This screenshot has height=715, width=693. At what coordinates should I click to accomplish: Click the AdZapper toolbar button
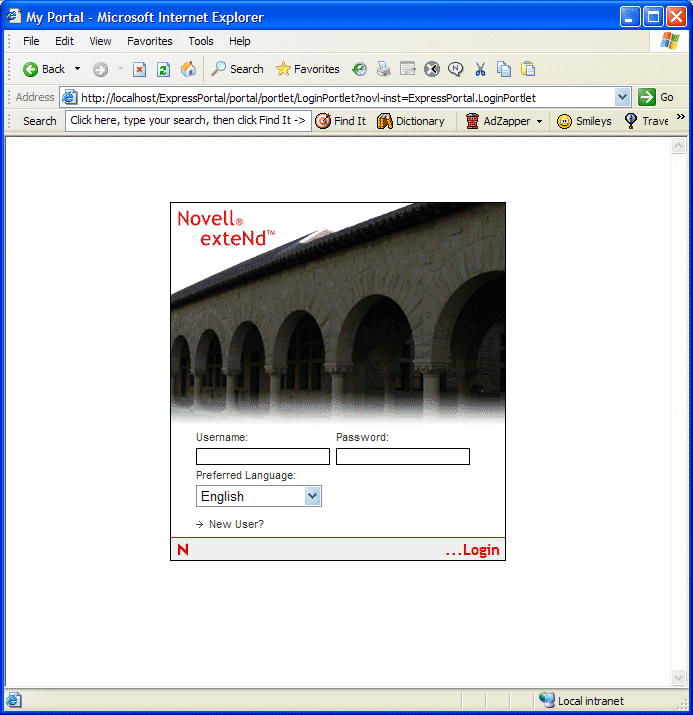pyautogui.click(x=498, y=121)
